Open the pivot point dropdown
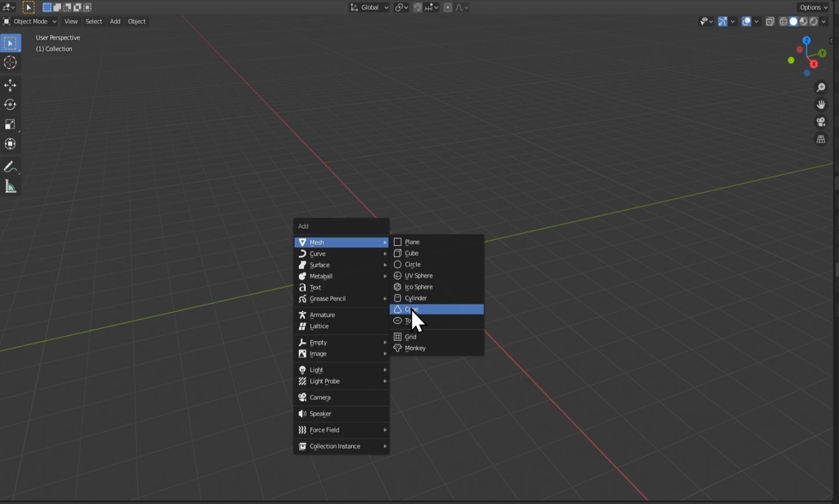The width and height of the screenshot is (839, 504). point(402,8)
